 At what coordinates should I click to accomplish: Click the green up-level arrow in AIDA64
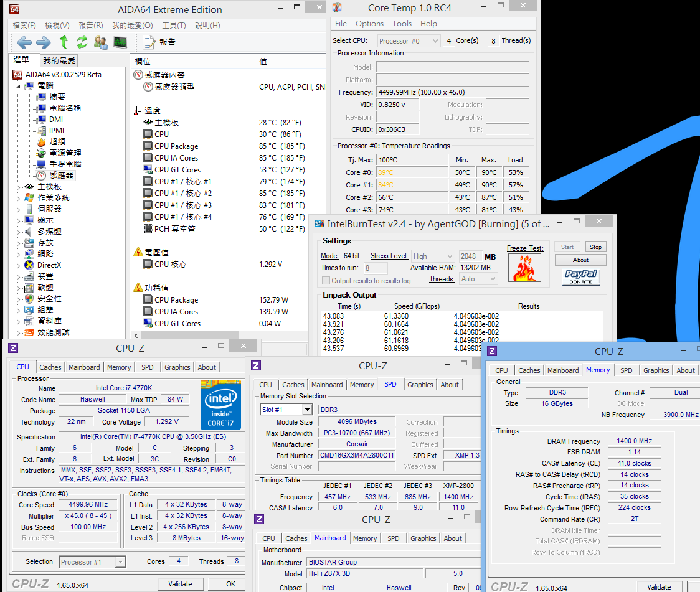(x=64, y=42)
